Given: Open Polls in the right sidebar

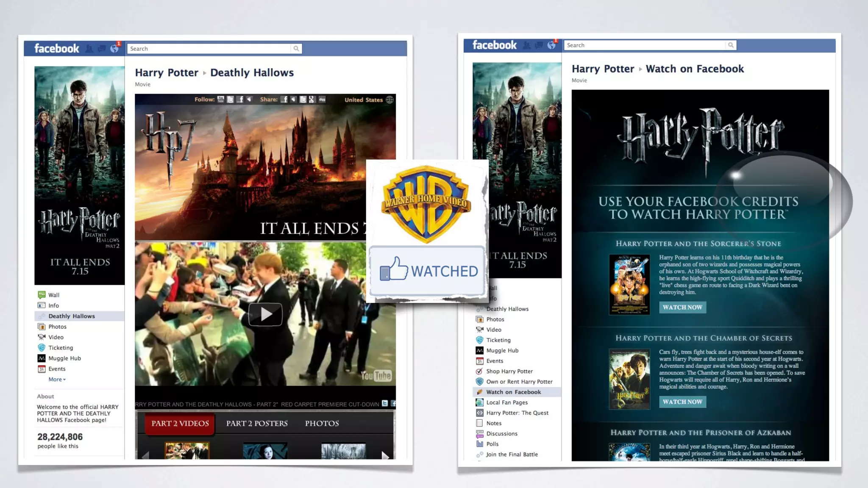Looking at the screenshot, I should click(x=492, y=444).
